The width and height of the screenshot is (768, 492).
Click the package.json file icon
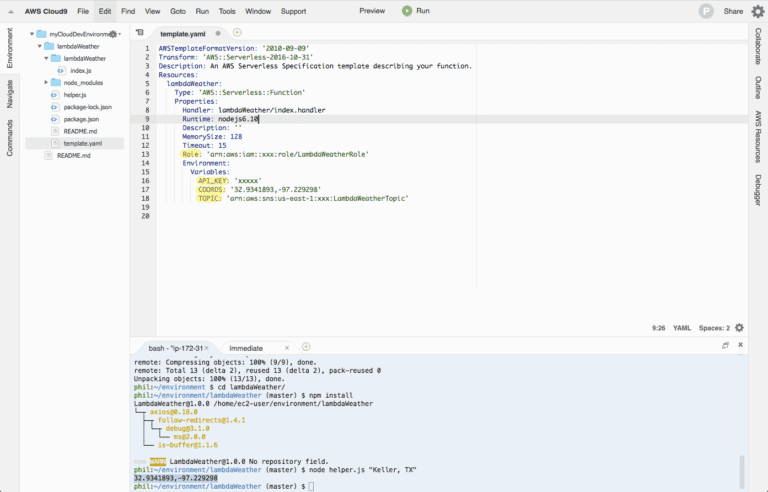point(55,119)
